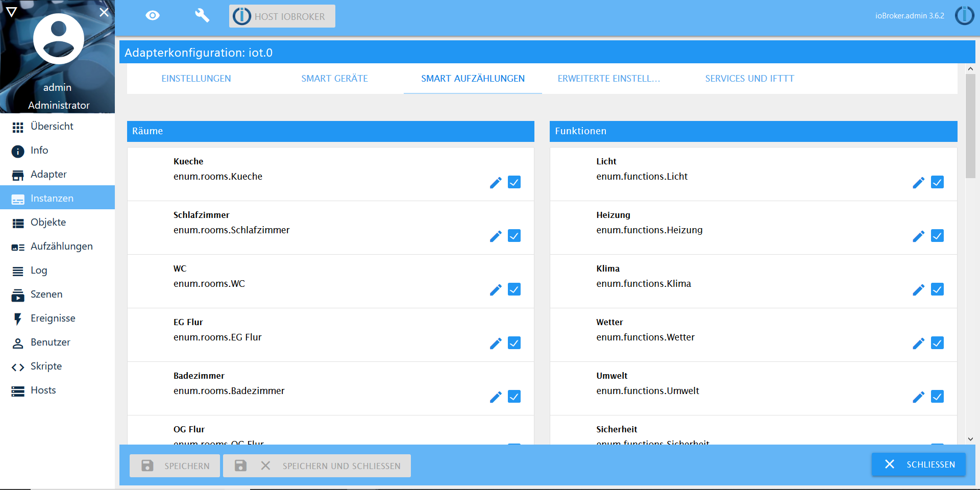This screenshot has height=490, width=980.
Task: Open the SERVICES UND IFTTT tab
Action: tap(750, 79)
